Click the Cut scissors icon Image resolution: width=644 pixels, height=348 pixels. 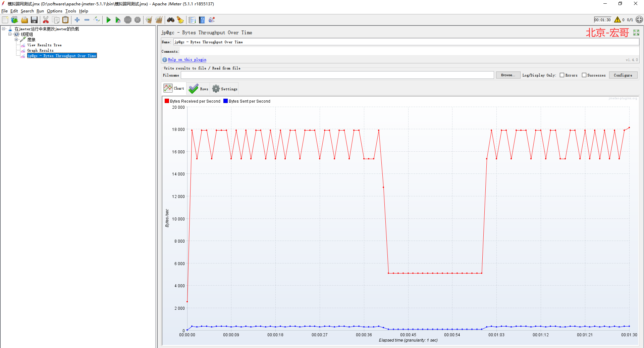(46, 20)
